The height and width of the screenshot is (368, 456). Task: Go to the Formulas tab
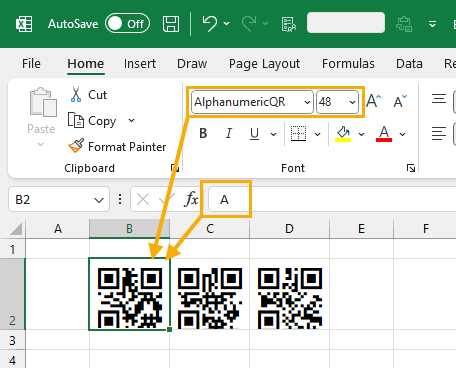pos(348,63)
